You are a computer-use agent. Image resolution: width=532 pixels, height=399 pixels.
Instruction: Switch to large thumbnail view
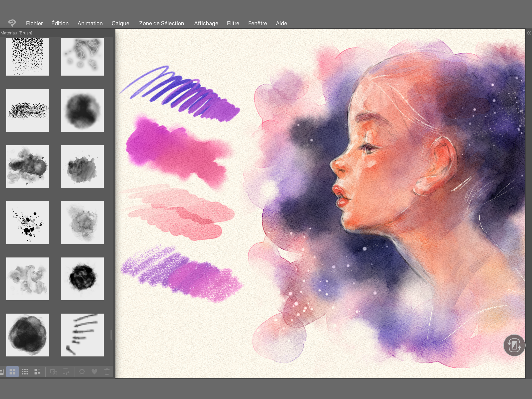[12, 372]
